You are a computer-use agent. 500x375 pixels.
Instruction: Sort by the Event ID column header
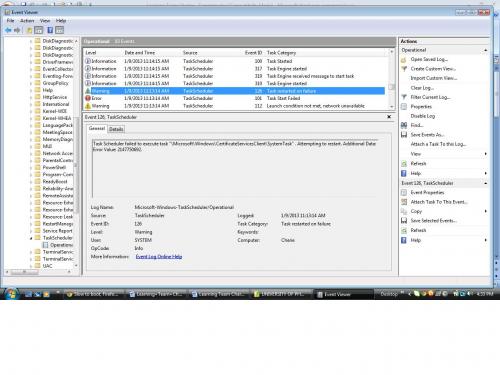[253, 53]
